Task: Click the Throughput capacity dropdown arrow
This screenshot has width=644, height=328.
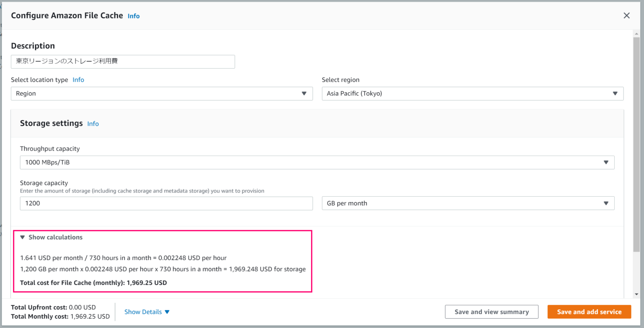Action: 605,162
